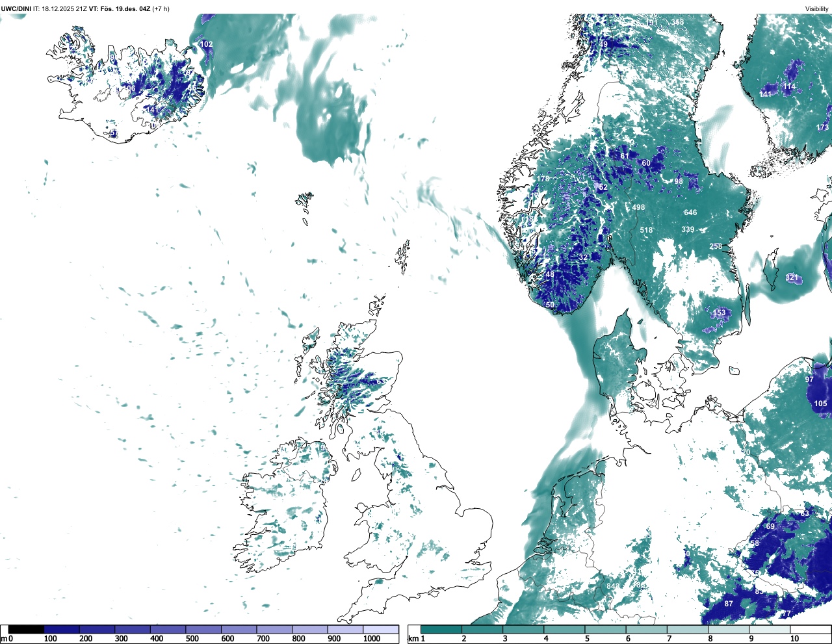Image resolution: width=832 pixels, height=644 pixels.
Task: Click the '258' value near Sweden's east coast
Action: (x=716, y=246)
